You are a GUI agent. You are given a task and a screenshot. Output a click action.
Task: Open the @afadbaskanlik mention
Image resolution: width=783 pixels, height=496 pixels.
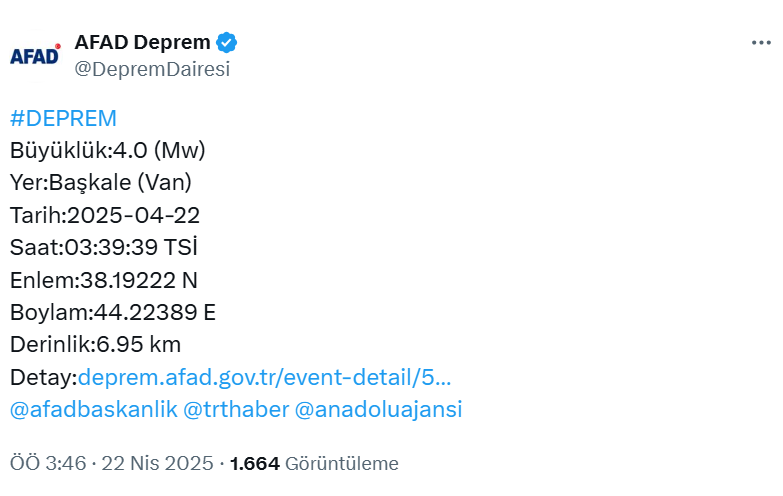click(94, 409)
